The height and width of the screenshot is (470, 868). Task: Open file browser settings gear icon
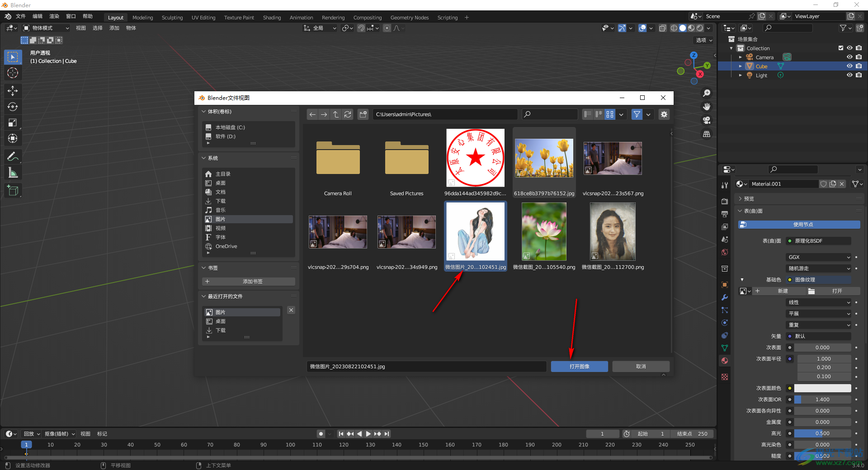pyautogui.click(x=664, y=115)
